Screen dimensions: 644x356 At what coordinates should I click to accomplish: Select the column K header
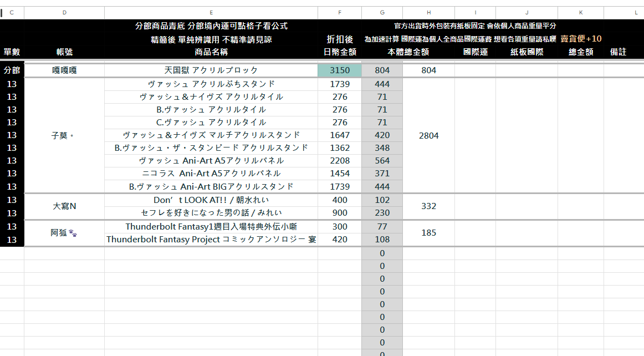pyautogui.click(x=581, y=13)
